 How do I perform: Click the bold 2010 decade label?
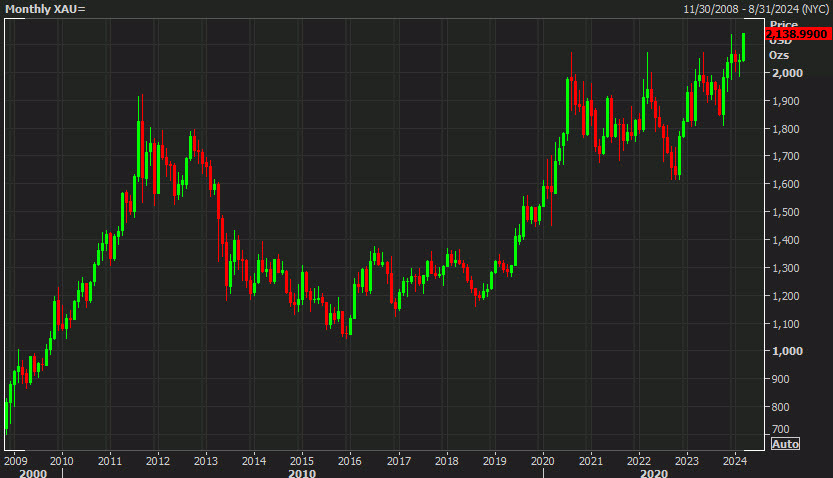pyautogui.click(x=302, y=473)
